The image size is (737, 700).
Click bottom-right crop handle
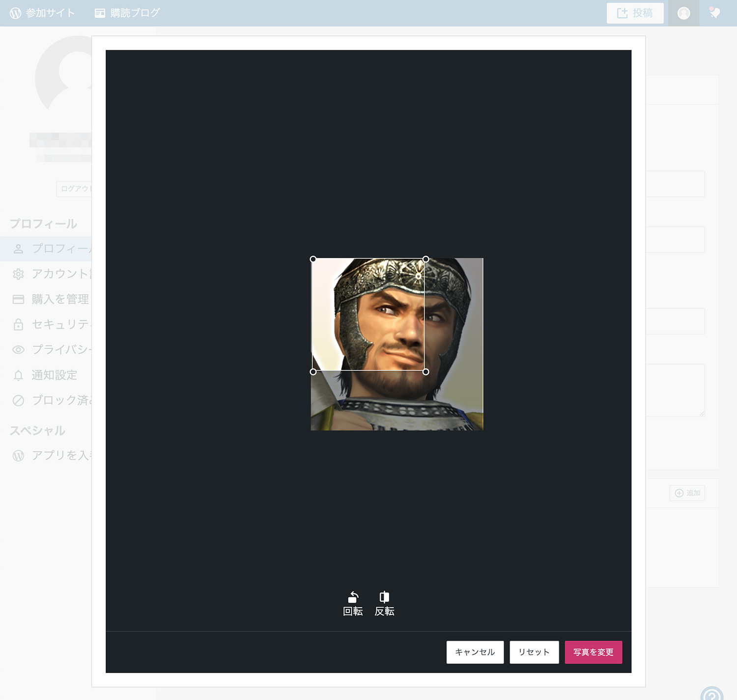point(426,372)
